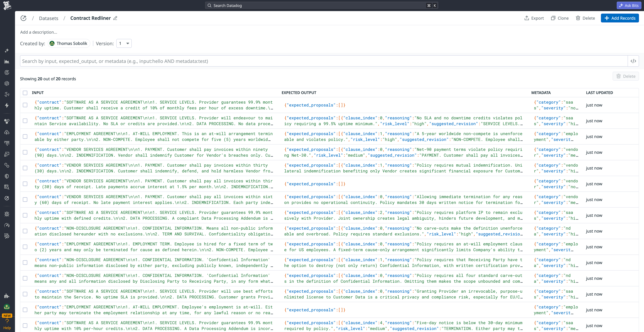
Task: Click the Export button
Action: (534, 18)
